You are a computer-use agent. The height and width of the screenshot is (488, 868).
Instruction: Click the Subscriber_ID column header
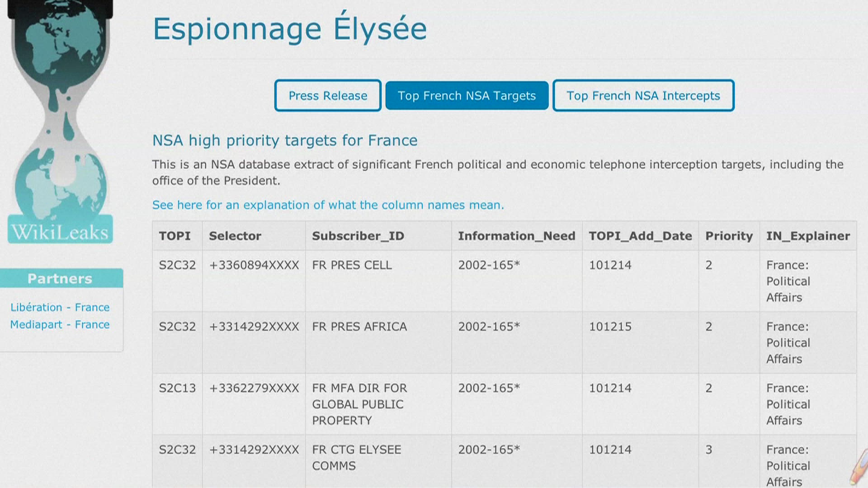358,236
